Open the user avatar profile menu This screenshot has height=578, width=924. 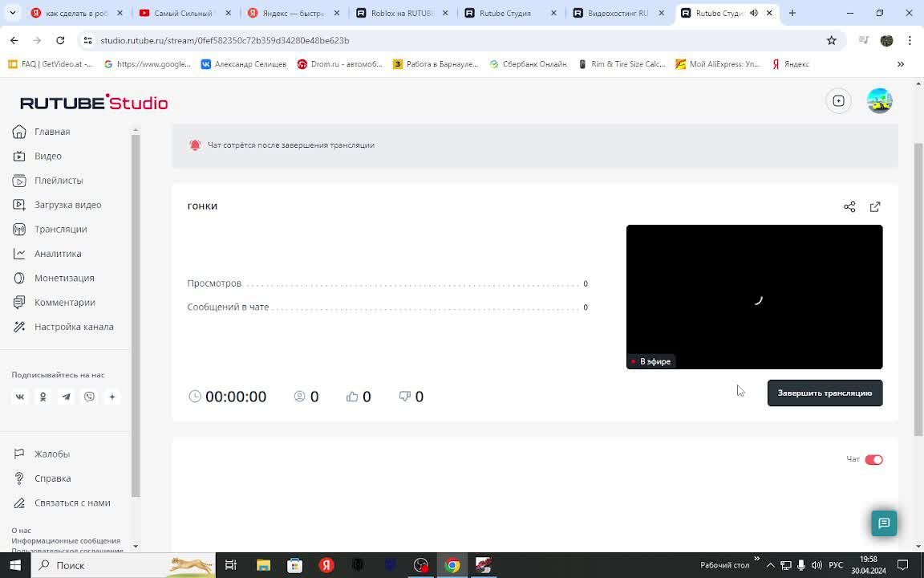tap(879, 101)
